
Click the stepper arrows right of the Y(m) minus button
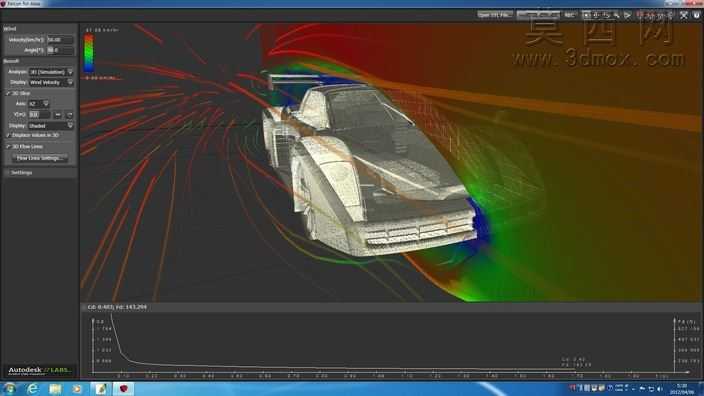tap(69, 115)
